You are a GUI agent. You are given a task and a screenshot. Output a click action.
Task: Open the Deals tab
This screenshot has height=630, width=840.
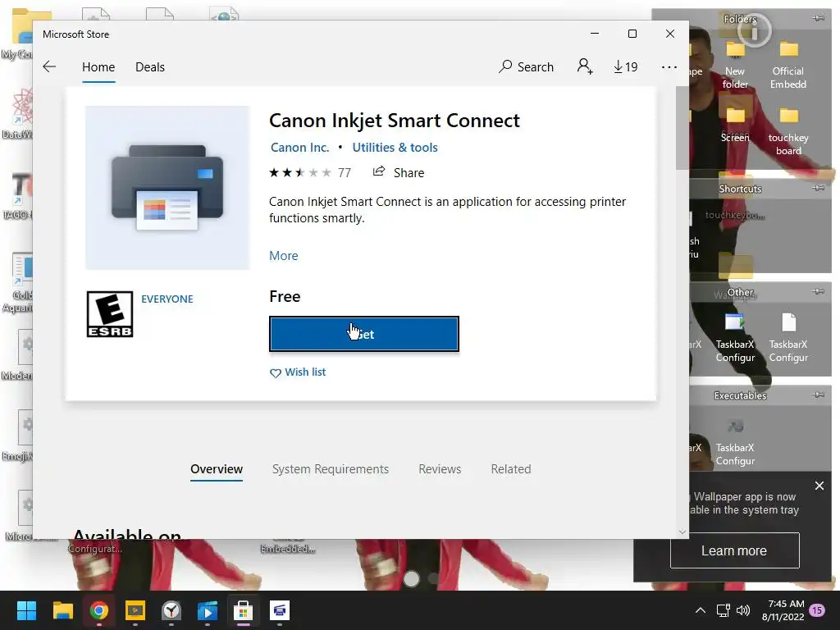[x=150, y=67]
